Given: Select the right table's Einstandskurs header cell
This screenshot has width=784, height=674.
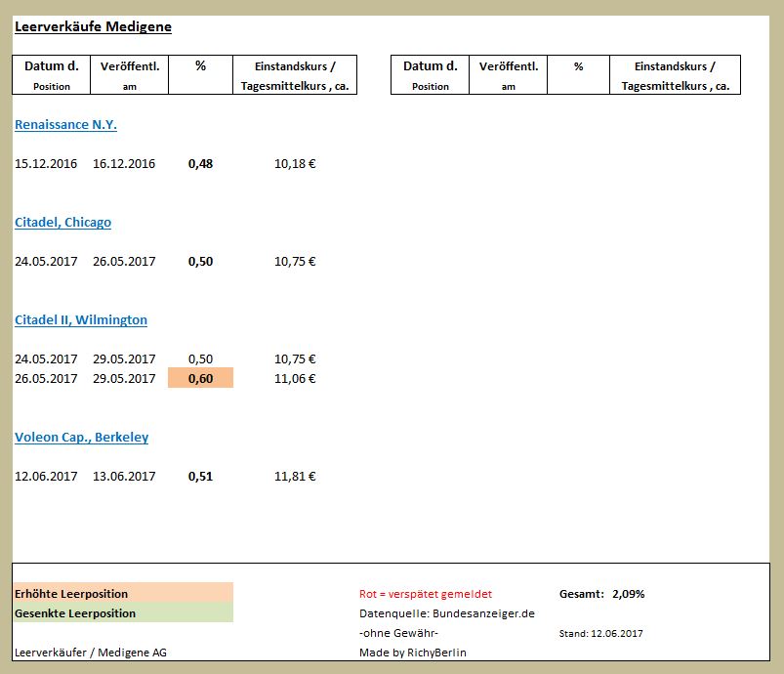Looking at the screenshot, I should [x=675, y=74].
